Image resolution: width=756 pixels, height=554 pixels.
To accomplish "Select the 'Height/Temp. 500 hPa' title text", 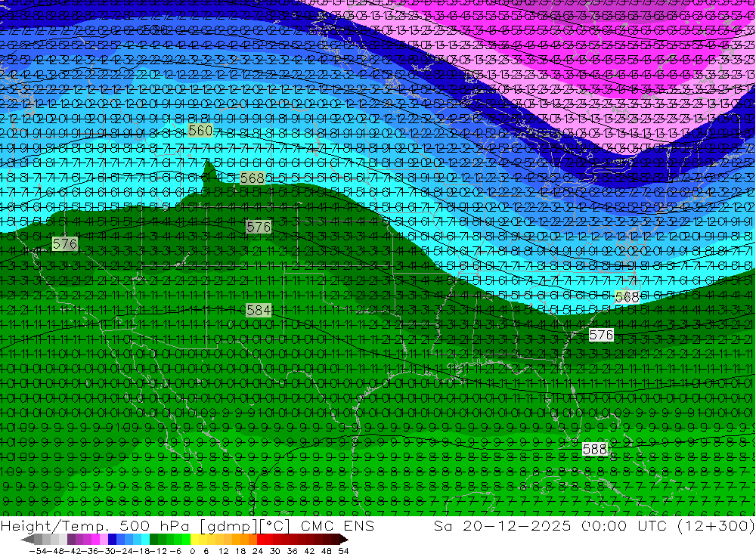I will coord(95,525).
